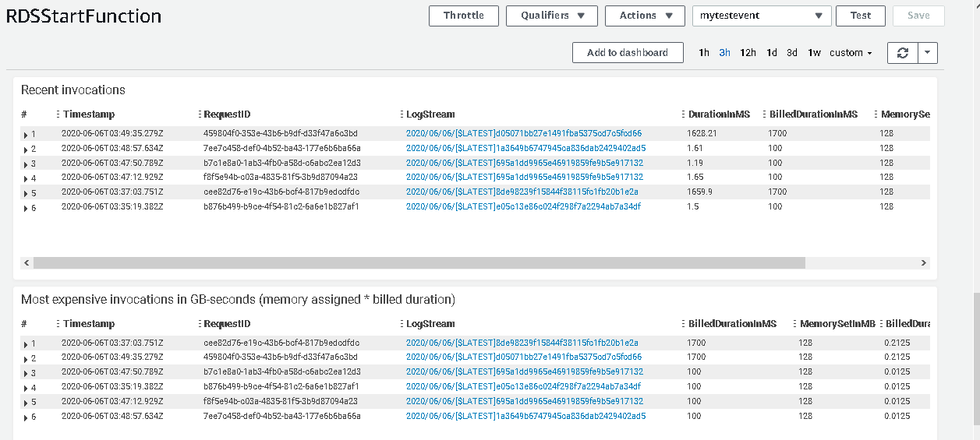Open the Qualifiers dropdown
This screenshot has height=440, width=980.
tap(551, 16)
